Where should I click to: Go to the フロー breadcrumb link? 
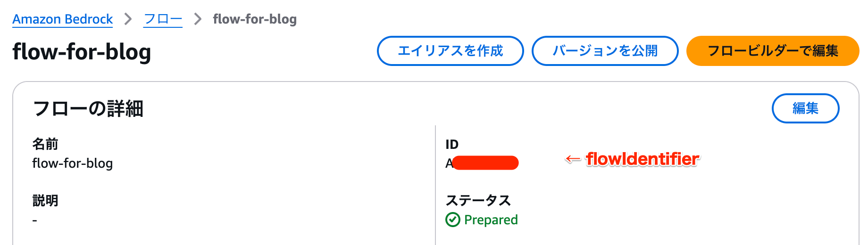(163, 19)
